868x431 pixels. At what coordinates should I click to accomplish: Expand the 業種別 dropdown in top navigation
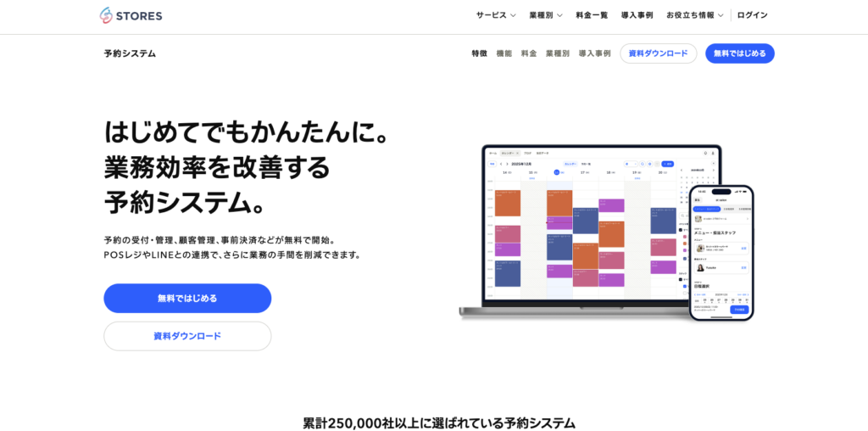point(545,15)
